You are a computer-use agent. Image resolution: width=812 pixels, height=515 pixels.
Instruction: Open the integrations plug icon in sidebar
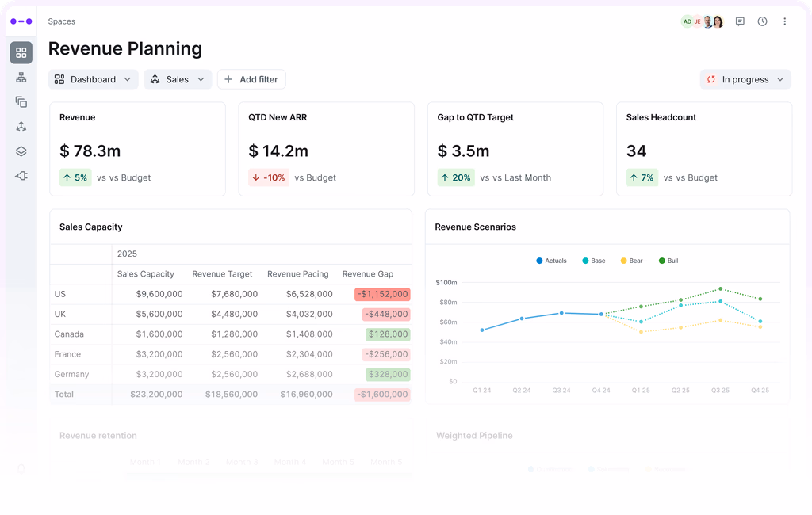[21, 176]
